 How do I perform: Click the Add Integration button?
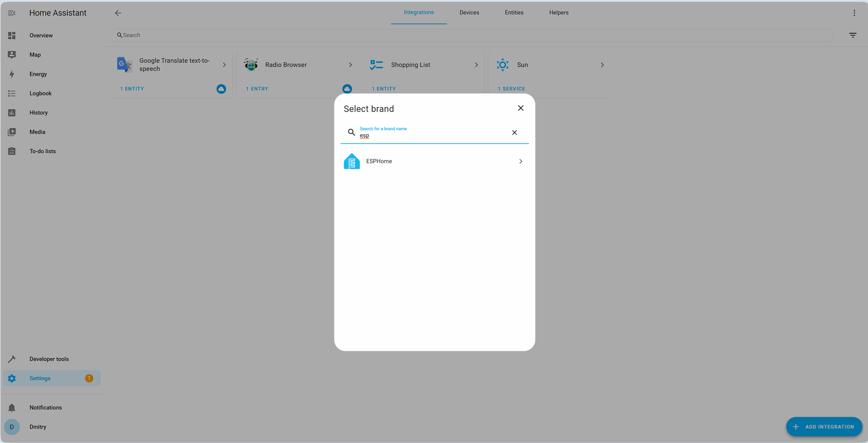[x=824, y=427]
